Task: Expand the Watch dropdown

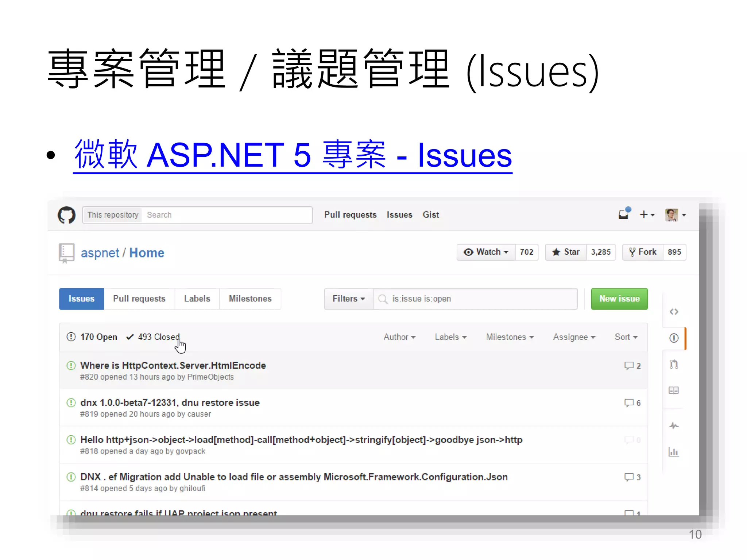Action: pos(486,252)
